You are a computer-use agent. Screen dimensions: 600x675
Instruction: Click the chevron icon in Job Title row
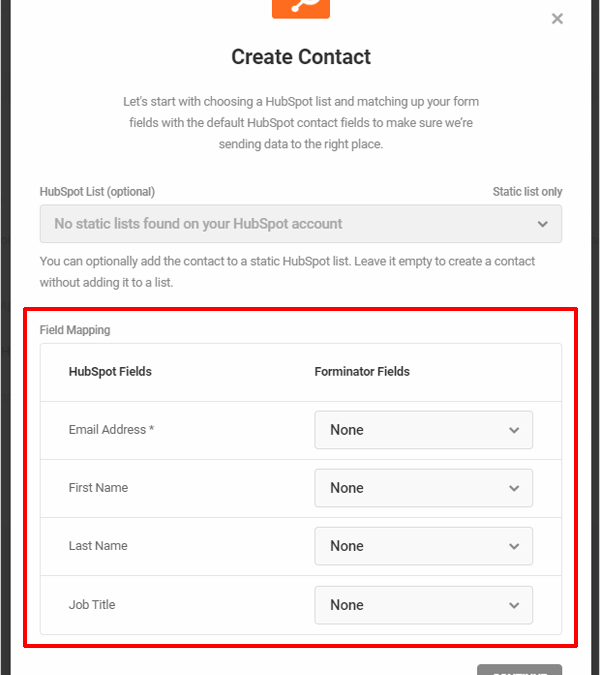pyautogui.click(x=514, y=605)
